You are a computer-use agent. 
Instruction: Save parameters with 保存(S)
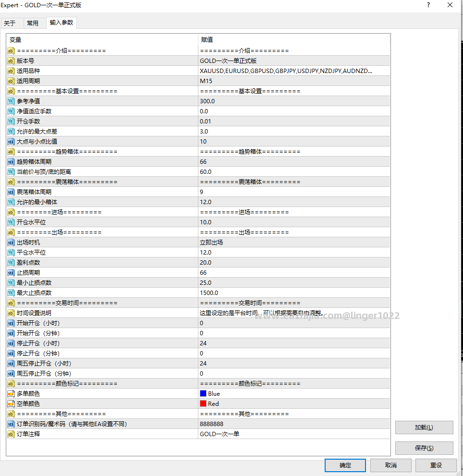(x=424, y=448)
